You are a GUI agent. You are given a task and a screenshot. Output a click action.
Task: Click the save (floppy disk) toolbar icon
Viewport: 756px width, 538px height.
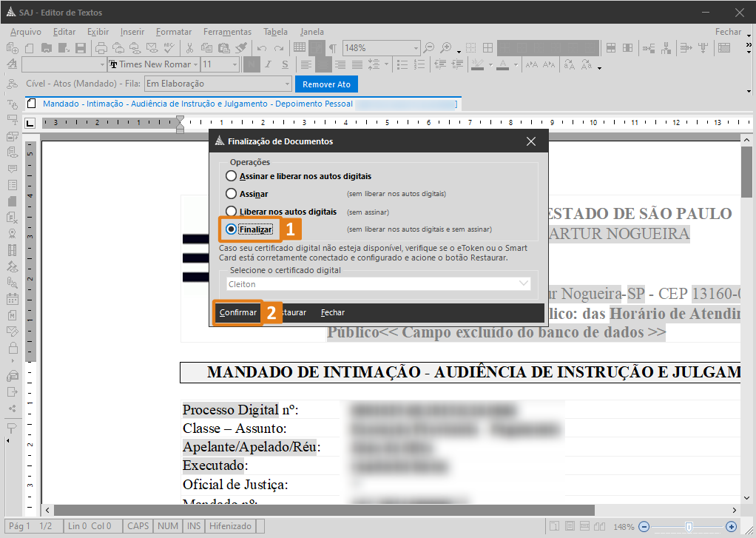(x=81, y=48)
